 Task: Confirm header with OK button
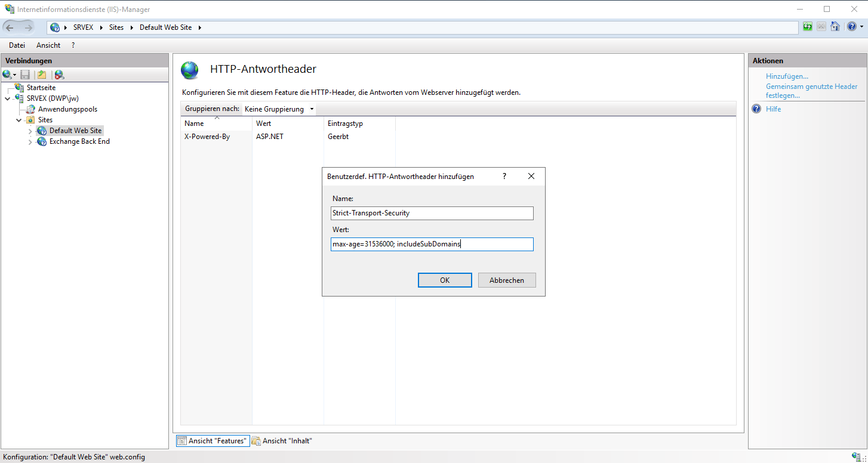pos(445,280)
